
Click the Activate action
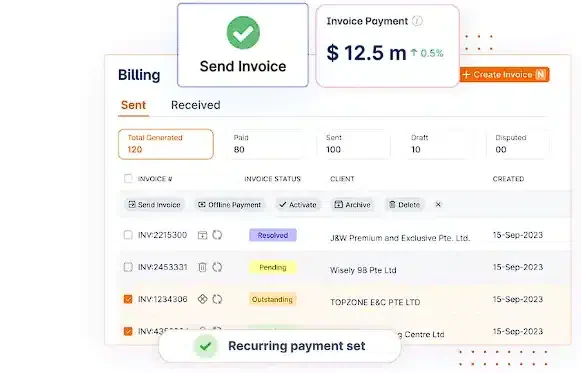pyautogui.click(x=298, y=204)
